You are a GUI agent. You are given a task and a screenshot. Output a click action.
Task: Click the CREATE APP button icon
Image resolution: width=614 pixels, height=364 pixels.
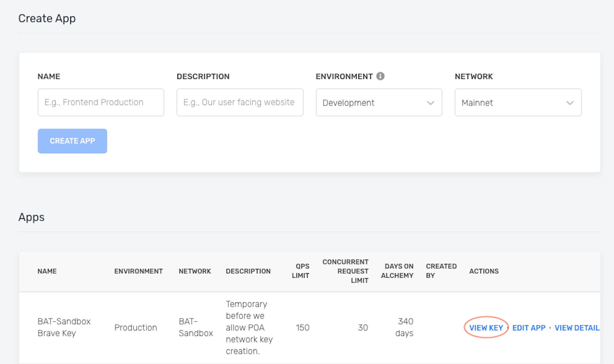[x=72, y=141]
